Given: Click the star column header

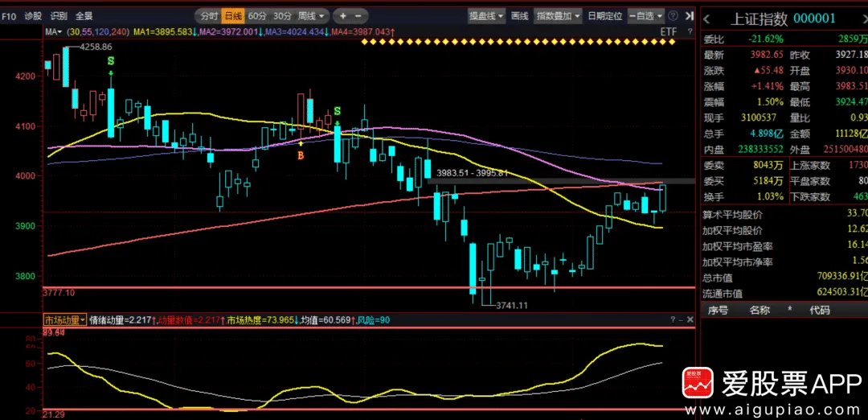Looking at the screenshot, I should click(x=790, y=309).
